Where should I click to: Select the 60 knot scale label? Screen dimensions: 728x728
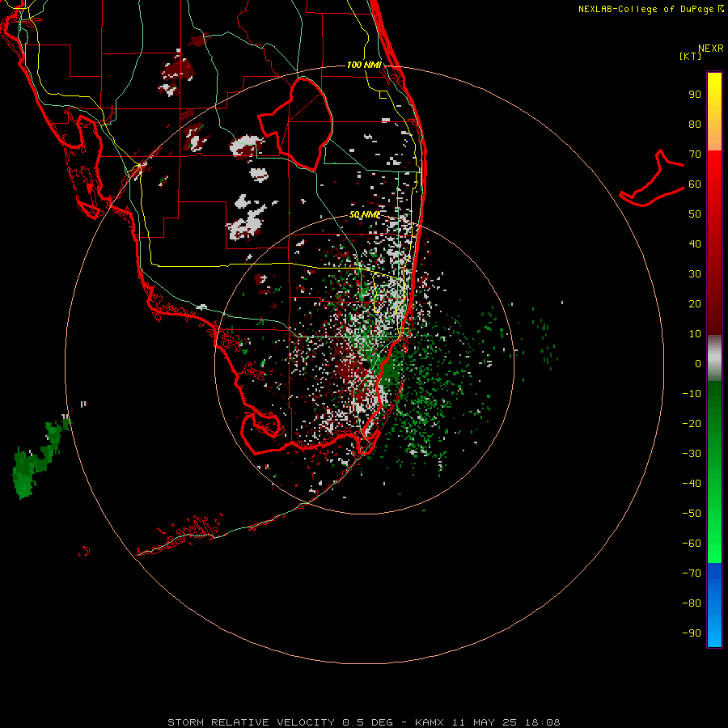coord(695,184)
